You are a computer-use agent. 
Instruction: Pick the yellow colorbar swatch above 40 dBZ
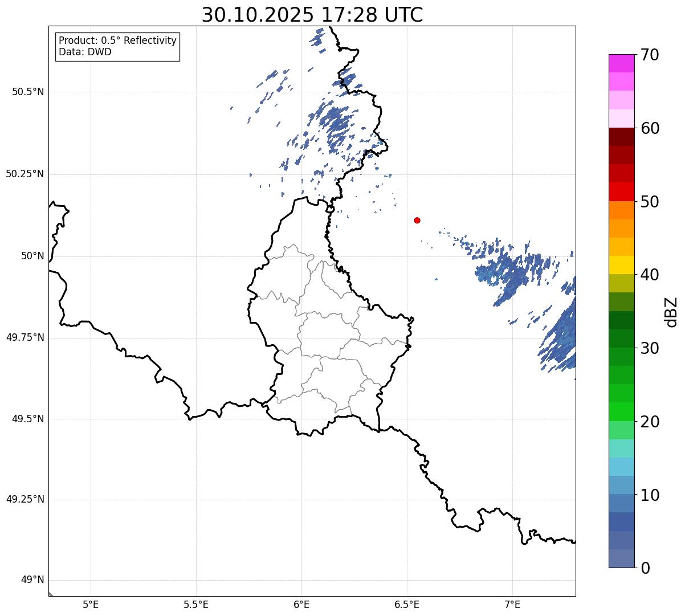(621, 266)
